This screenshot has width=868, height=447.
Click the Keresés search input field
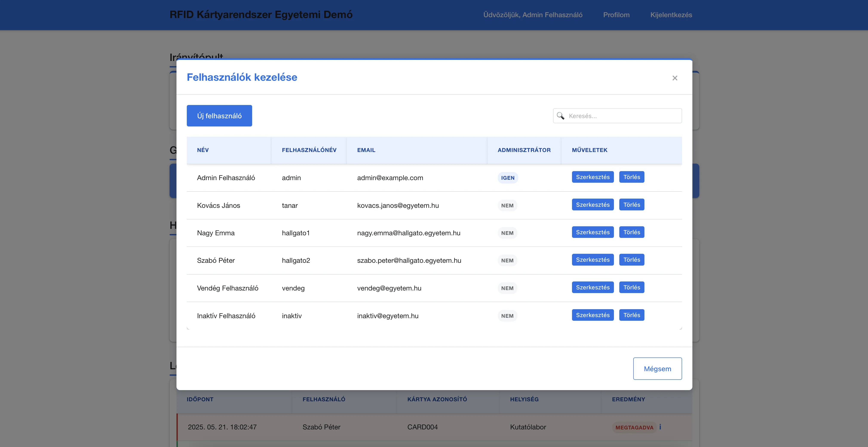pyautogui.click(x=617, y=116)
